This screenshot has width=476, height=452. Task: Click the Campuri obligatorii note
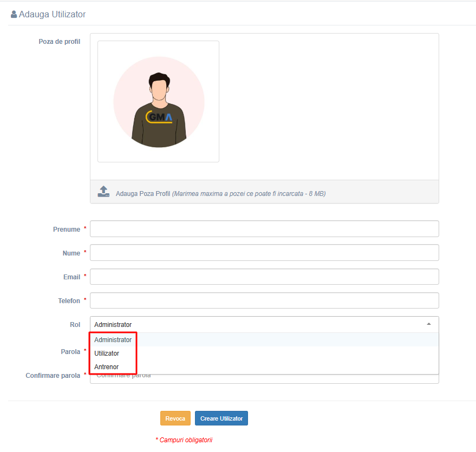click(184, 440)
